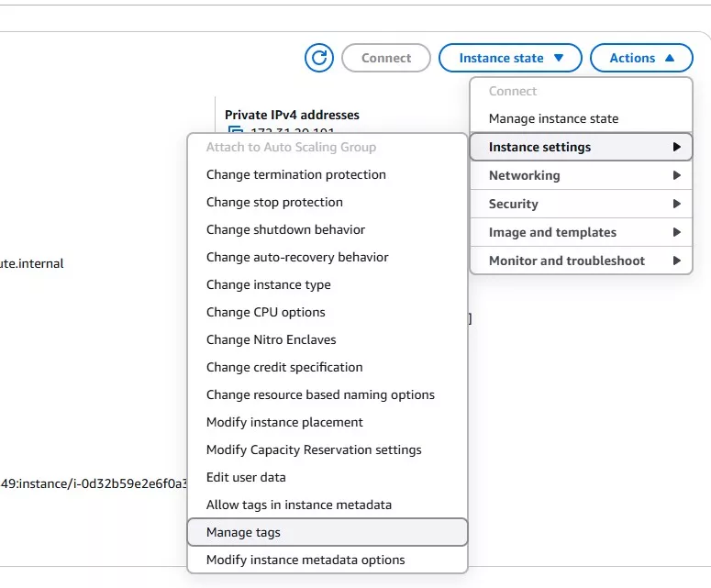
Task: Collapse the Actions dropdown menu
Action: [642, 58]
